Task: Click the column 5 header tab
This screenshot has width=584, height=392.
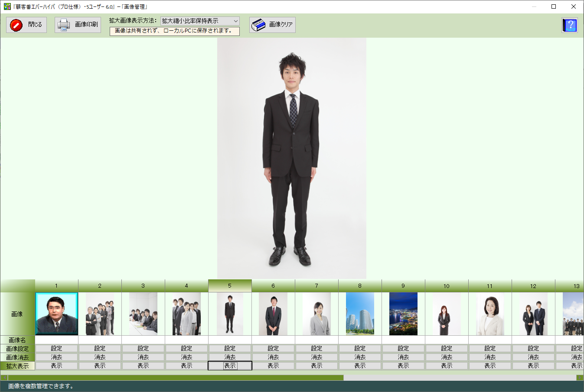Action: click(x=230, y=285)
